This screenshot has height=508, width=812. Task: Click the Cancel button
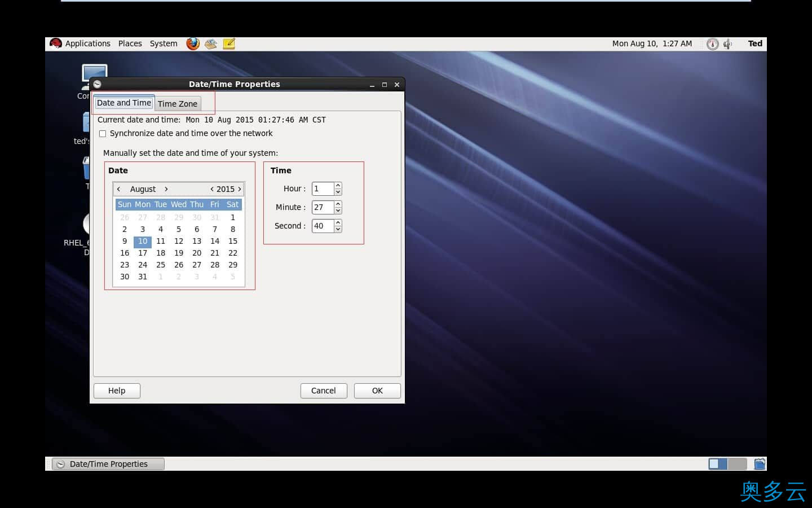(x=323, y=391)
